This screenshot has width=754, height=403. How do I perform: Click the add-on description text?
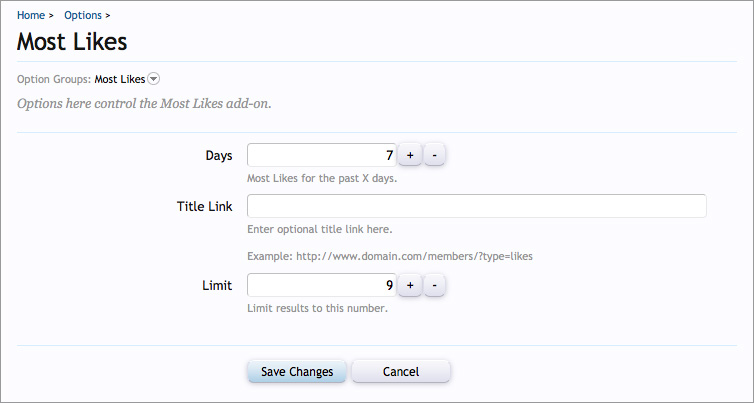click(x=144, y=103)
